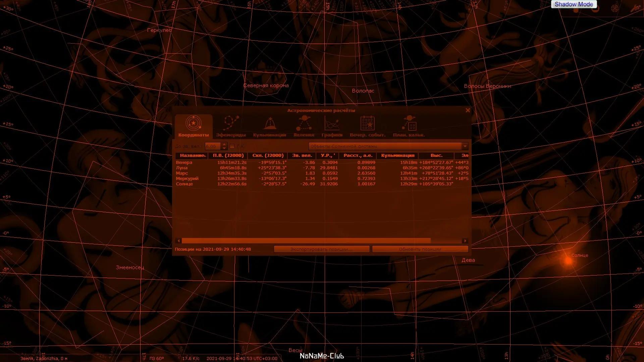
Task: Expand the Solar System objects dropdown
Action: [x=465, y=146]
